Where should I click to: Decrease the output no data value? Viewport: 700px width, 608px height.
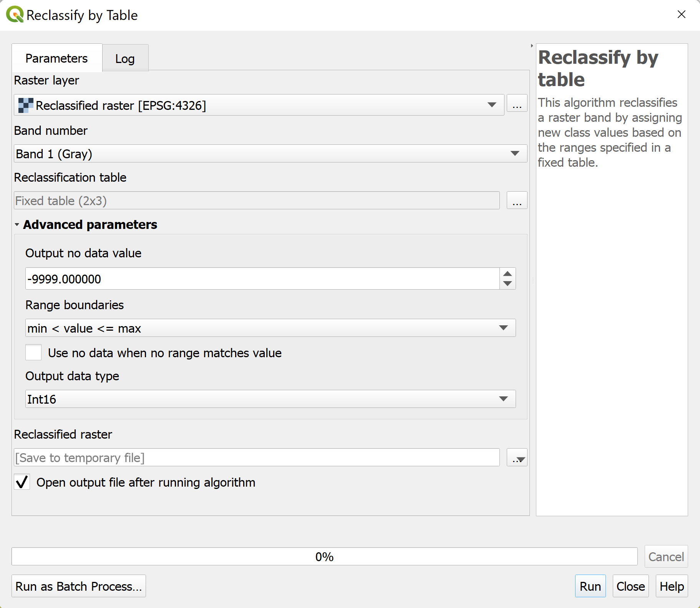(508, 284)
